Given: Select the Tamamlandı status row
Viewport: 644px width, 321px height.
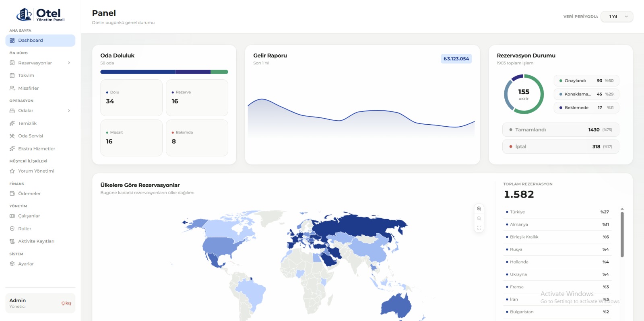Looking at the screenshot, I should (x=561, y=130).
